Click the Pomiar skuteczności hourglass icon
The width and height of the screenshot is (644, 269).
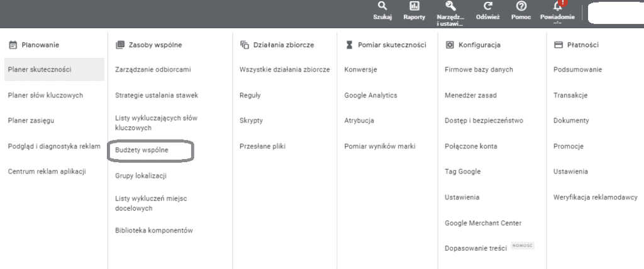[x=349, y=45]
